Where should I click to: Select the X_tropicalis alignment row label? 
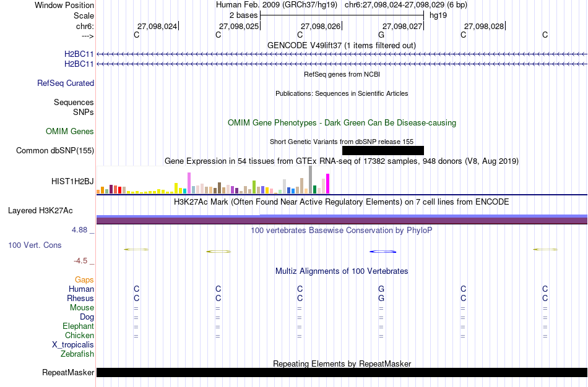[73, 345]
